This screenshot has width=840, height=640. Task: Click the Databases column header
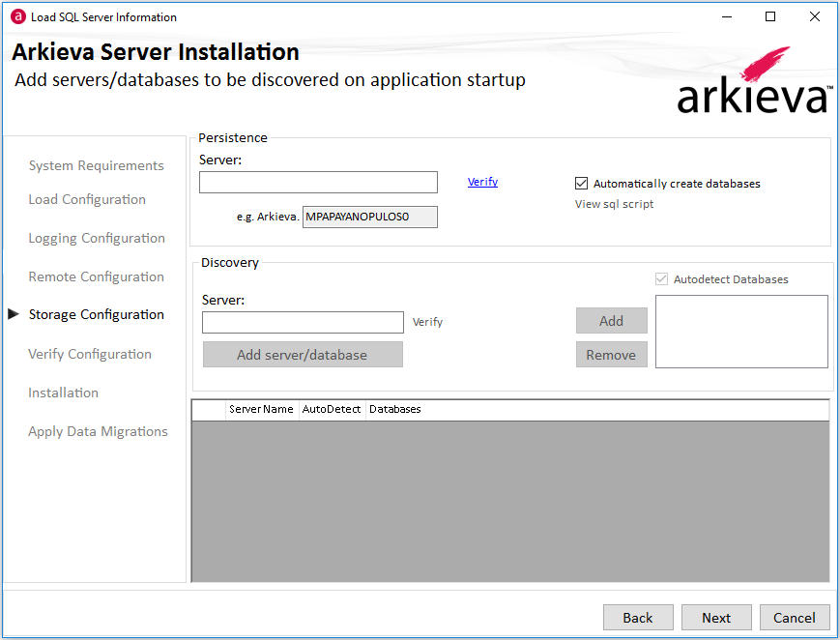(394, 410)
